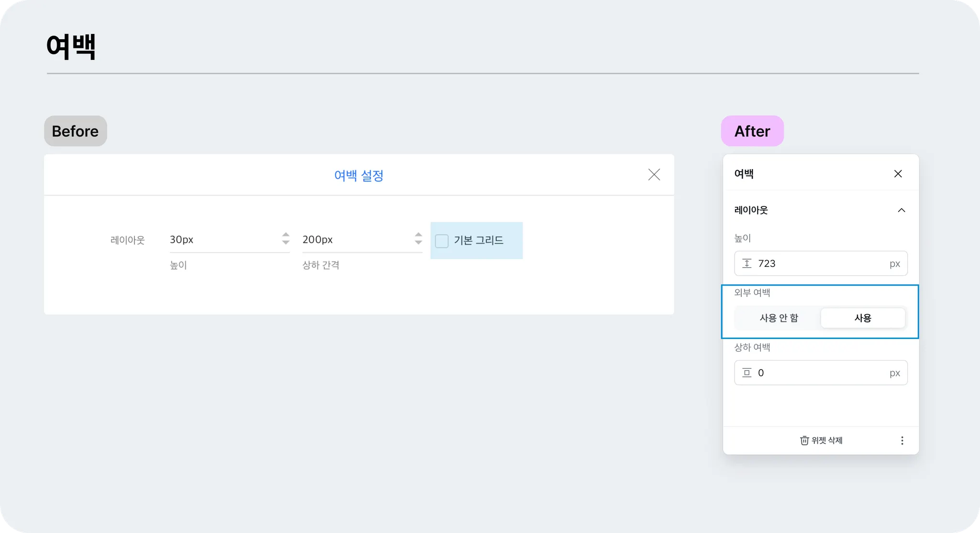Click the height icon in 높이 field
The width and height of the screenshot is (980, 533).
coord(746,263)
